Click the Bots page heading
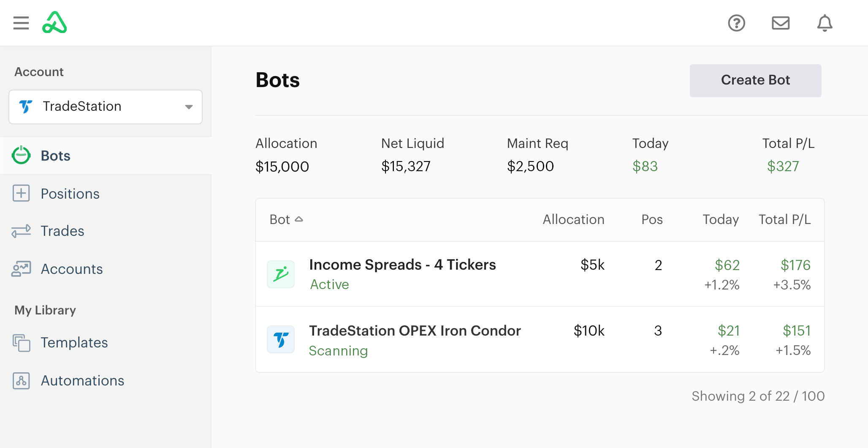The height and width of the screenshot is (448, 868). coord(278,80)
